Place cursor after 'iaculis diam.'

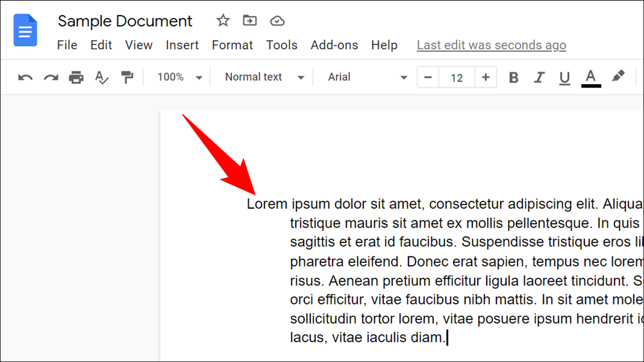[x=447, y=338]
